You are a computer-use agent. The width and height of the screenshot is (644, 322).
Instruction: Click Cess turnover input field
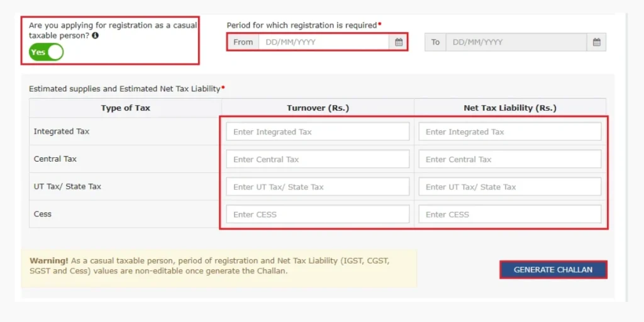(x=318, y=214)
